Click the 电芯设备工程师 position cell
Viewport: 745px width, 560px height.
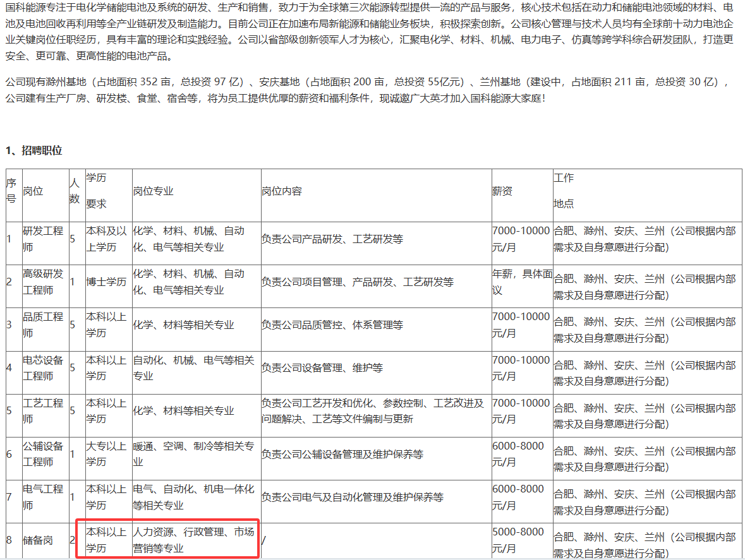(43, 368)
